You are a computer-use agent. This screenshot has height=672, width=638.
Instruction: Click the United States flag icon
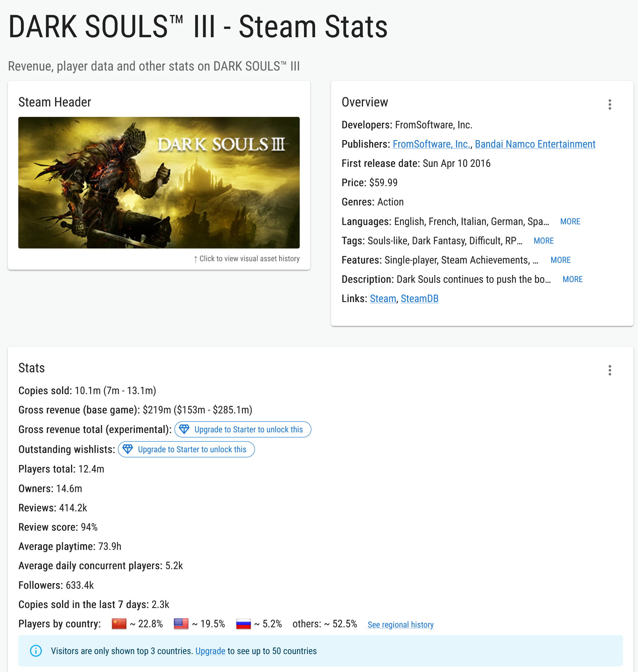tap(181, 624)
